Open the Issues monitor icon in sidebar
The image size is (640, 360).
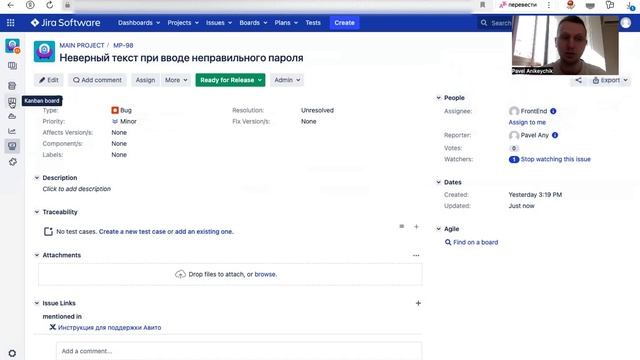(12, 146)
